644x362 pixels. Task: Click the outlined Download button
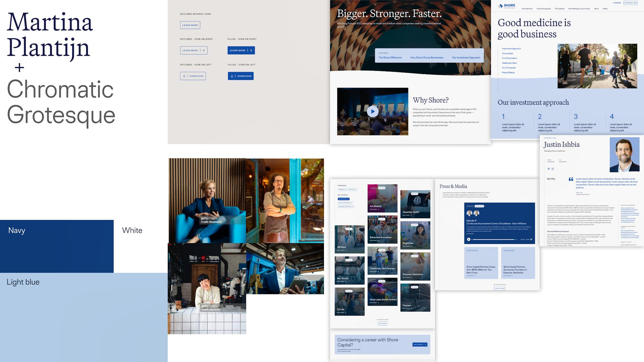[193, 76]
